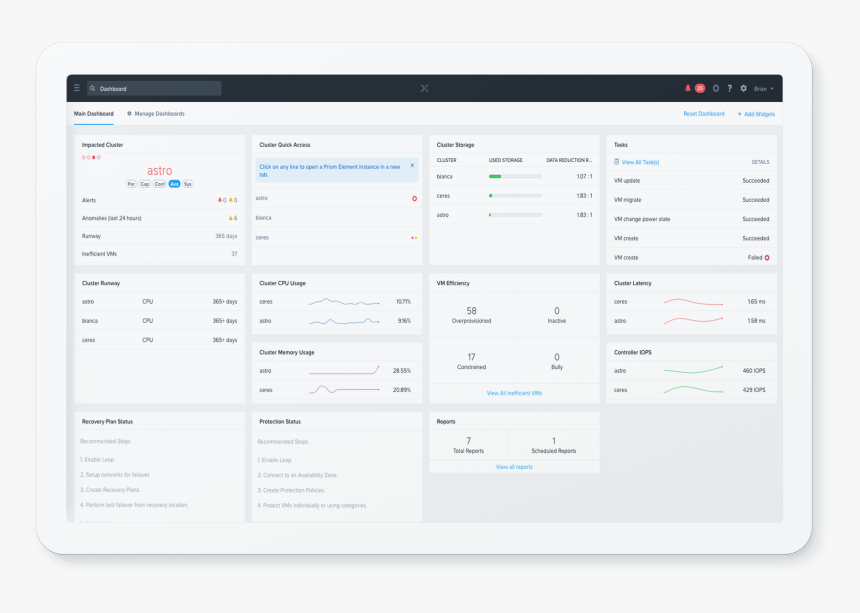Click the astro cluster name heading
The height and width of the screenshot is (613, 860).
point(160,171)
